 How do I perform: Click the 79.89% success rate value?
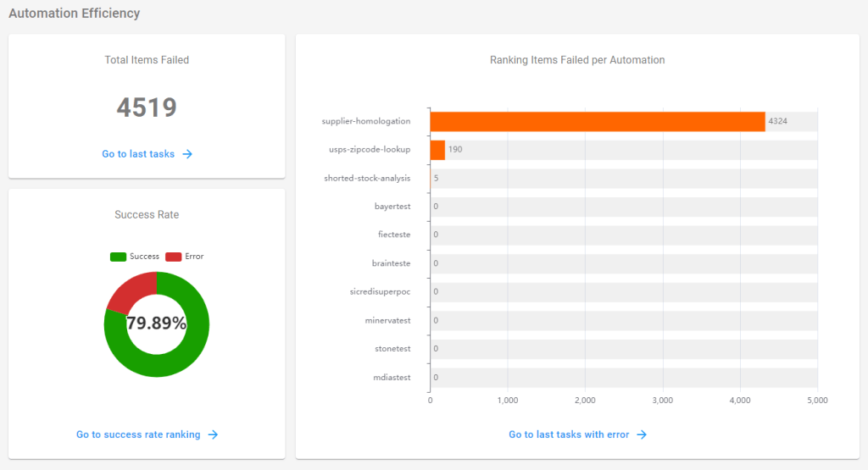coord(157,323)
